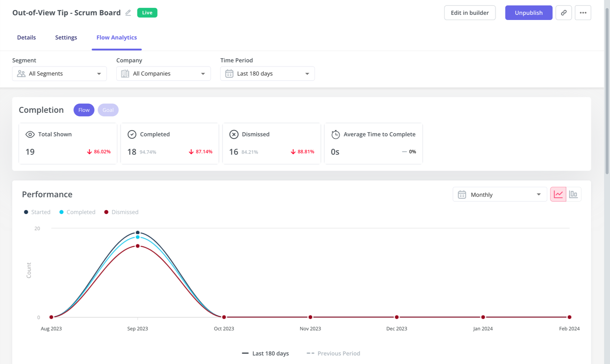Select the Sep 2023 data point on chart
This screenshot has height=364, width=610.
[137, 232]
